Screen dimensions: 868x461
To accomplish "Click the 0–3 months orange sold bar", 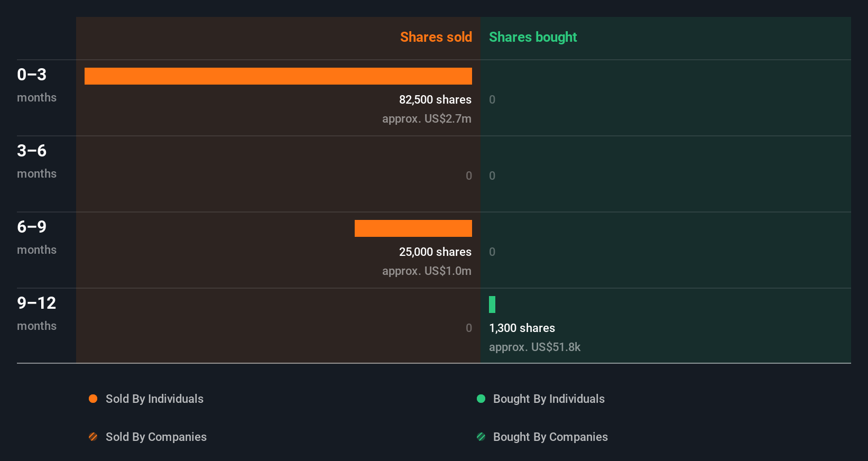I will pos(278,76).
